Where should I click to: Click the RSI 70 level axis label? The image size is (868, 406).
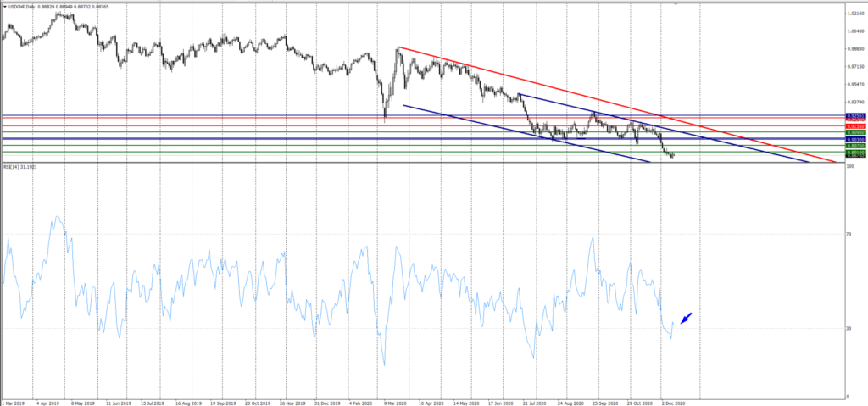point(850,234)
